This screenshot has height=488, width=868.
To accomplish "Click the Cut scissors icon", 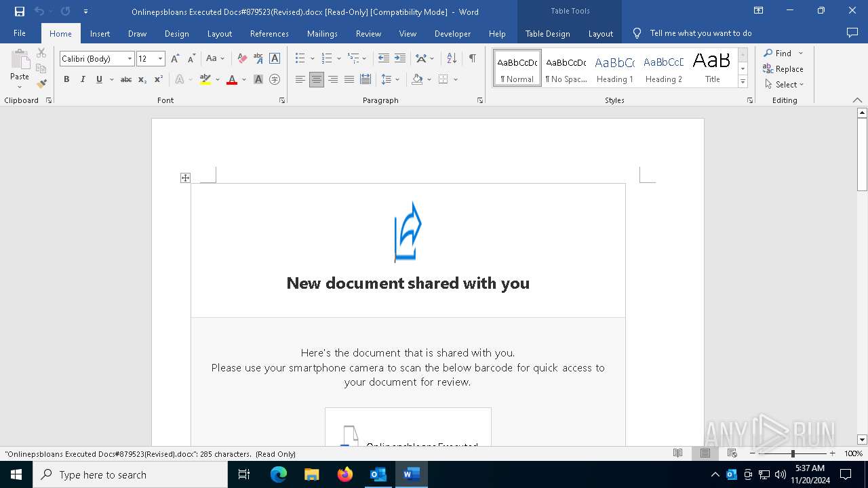I will [41, 53].
